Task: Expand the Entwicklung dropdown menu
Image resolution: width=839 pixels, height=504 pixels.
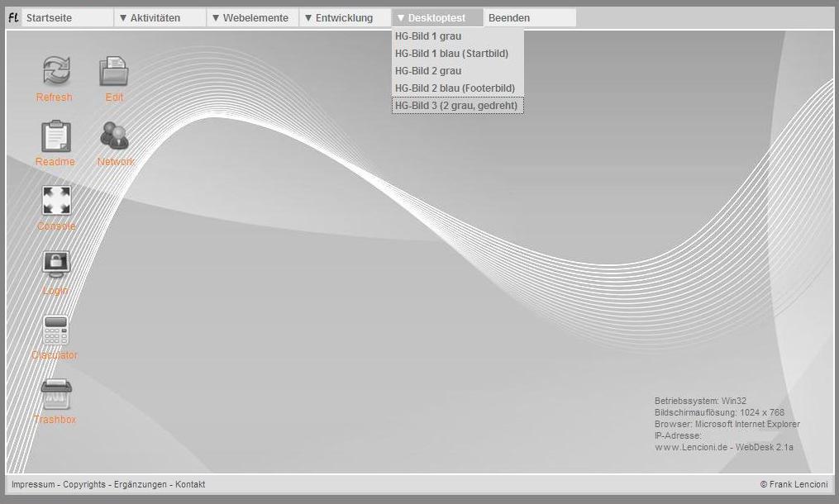Action: coord(345,17)
